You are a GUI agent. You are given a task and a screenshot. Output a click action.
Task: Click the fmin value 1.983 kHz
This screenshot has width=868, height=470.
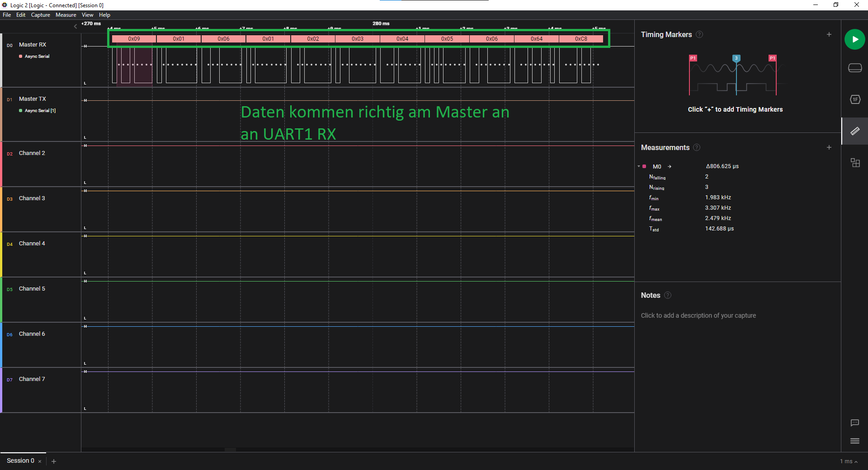point(718,197)
